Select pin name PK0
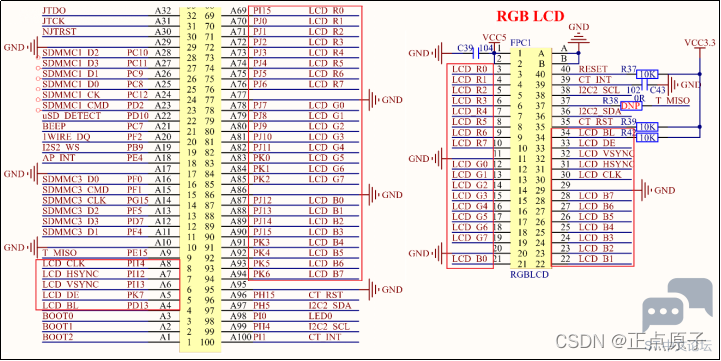 click(x=261, y=158)
